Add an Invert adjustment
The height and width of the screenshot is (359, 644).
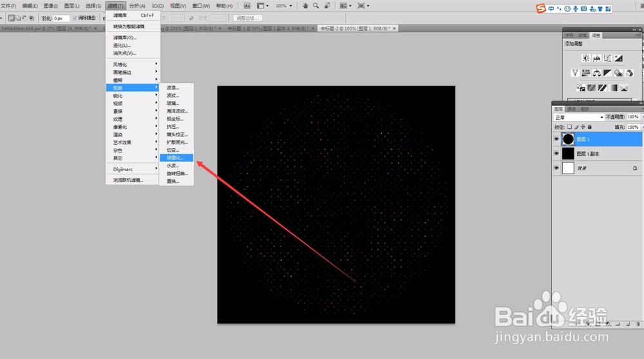point(581,87)
